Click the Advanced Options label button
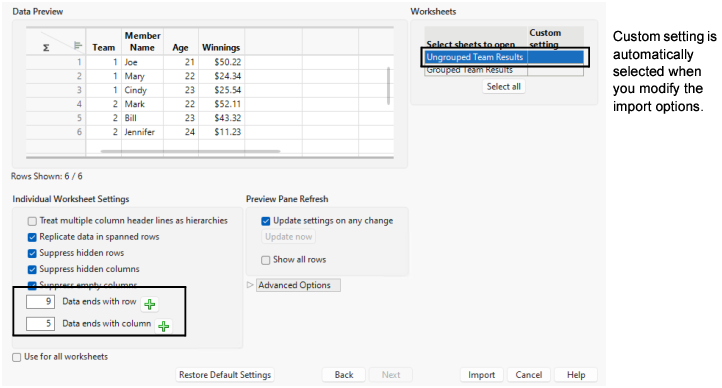Viewport: 722px width, 388px height. pyautogui.click(x=298, y=285)
